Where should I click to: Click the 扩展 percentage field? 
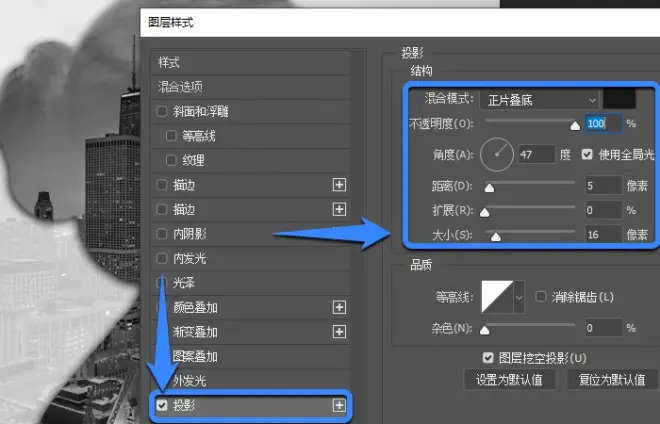(604, 210)
